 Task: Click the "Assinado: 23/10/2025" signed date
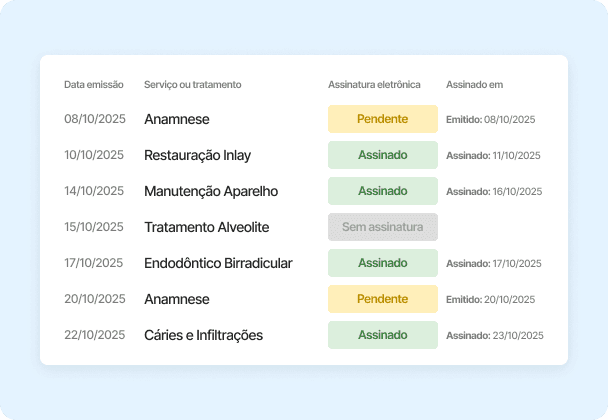pos(493,336)
